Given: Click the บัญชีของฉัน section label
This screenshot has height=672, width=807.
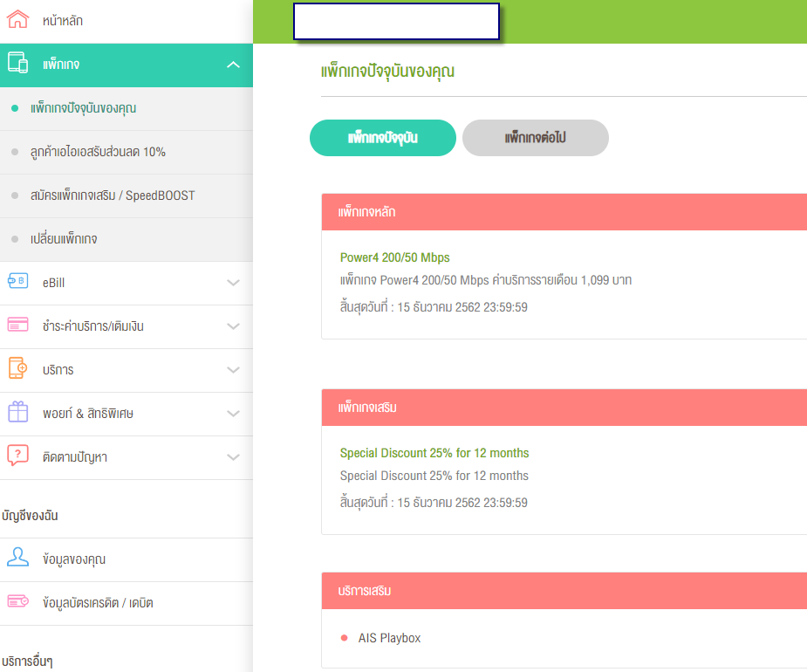Looking at the screenshot, I should tap(30, 516).
